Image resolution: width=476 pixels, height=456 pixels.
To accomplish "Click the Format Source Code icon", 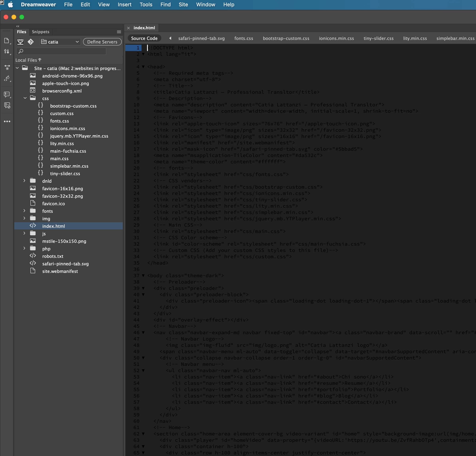I will coord(7,79).
